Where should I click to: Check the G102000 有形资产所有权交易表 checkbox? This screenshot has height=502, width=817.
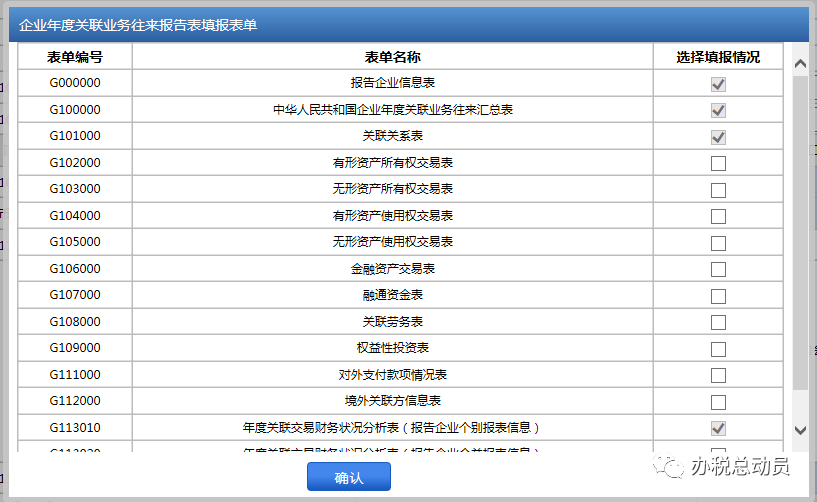(x=718, y=163)
